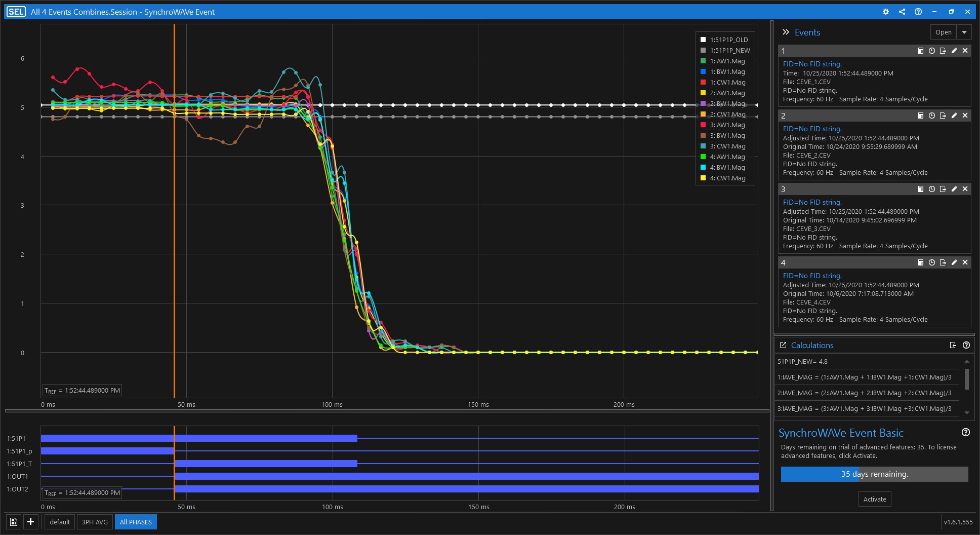
Task: Toggle 3:IBW1.Mag legend entry
Action: pos(723,135)
